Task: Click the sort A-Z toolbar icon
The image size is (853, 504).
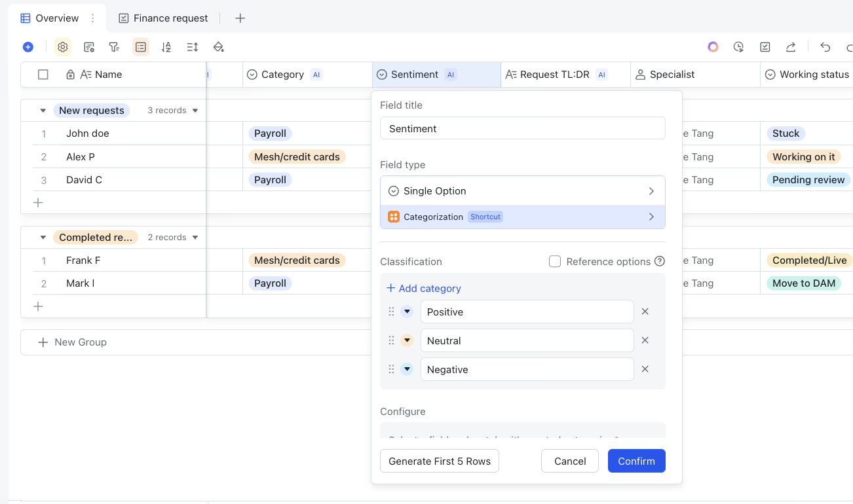Action: [x=166, y=47]
